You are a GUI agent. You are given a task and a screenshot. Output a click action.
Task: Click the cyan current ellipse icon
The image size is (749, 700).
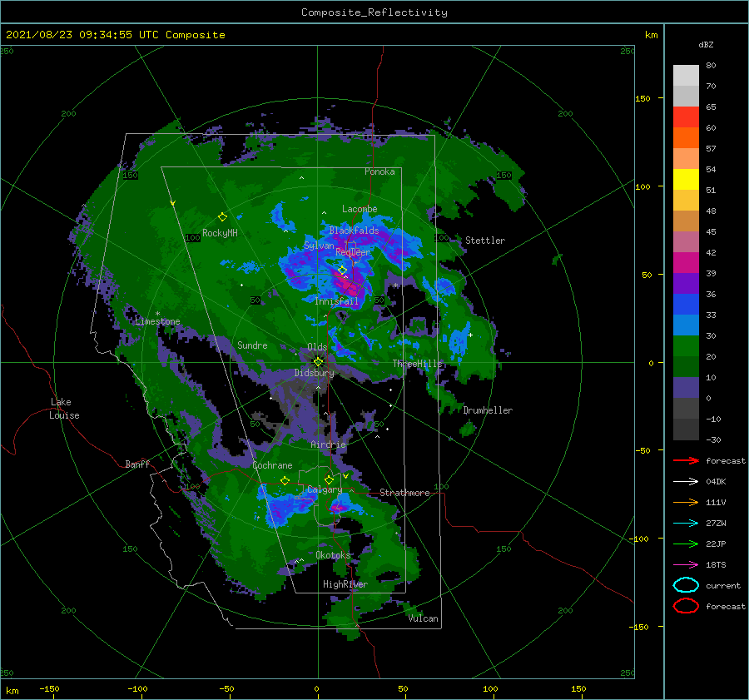[686, 585]
